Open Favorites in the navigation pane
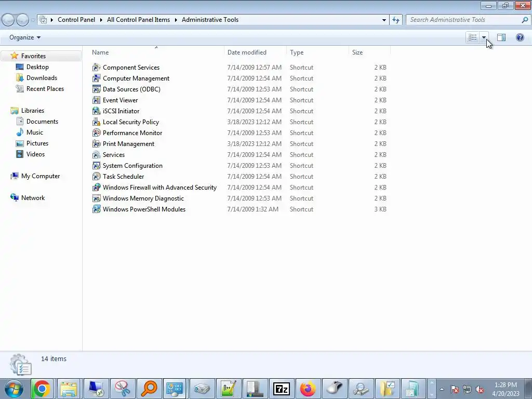Image resolution: width=532 pixels, height=399 pixels. [33, 56]
